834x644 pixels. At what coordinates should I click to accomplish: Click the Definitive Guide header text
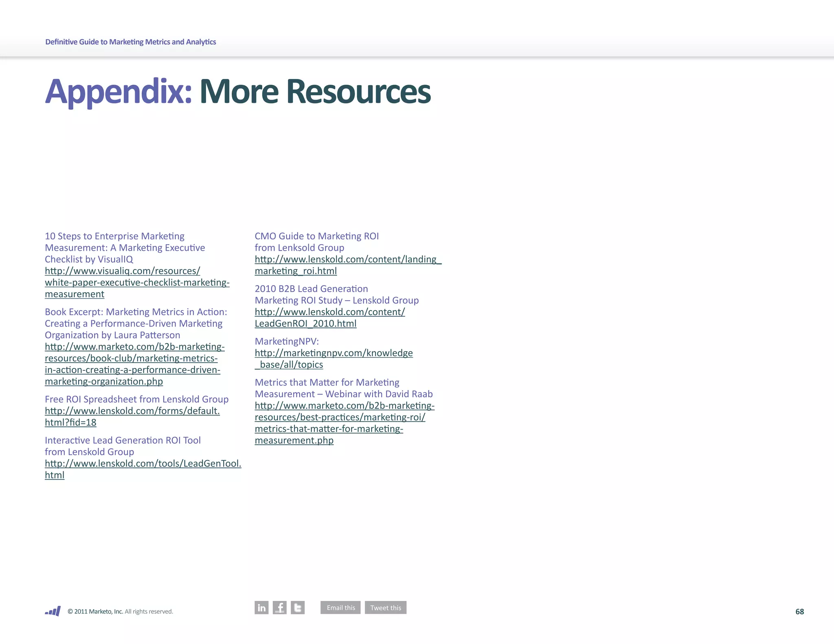pyautogui.click(x=130, y=42)
